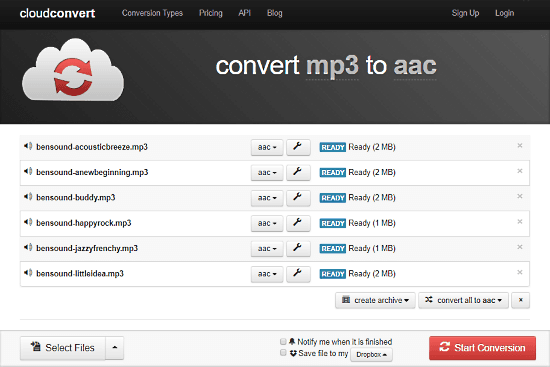Viewport: 550px width, 367px height.
Task: Select file name bensound-anewbeginning.mp3
Action: pyautogui.click(x=92, y=172)
